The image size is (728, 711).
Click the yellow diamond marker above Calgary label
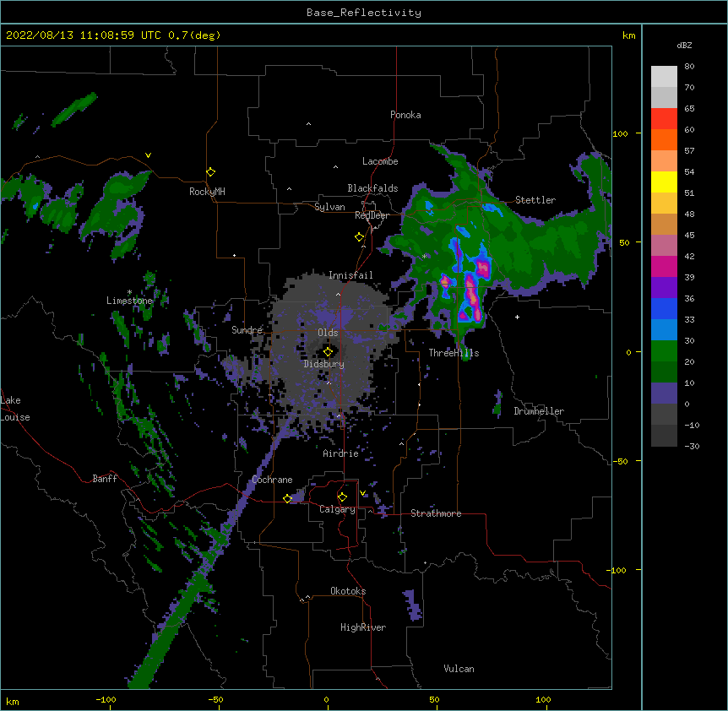point(342,497)
